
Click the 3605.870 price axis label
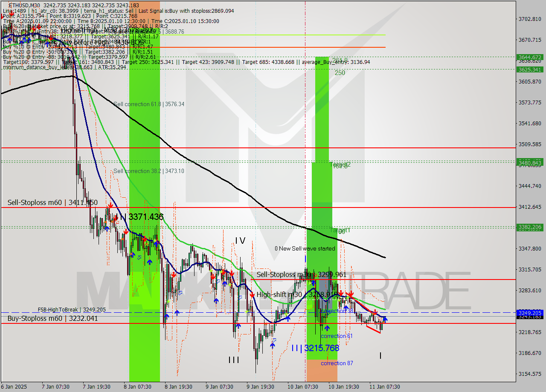[530, 81]
